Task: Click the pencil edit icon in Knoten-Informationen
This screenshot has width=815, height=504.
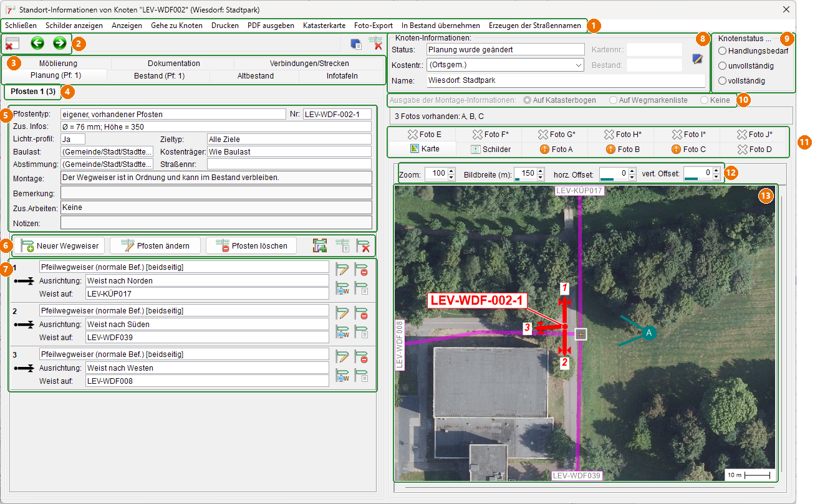Action: coord(698,59)
